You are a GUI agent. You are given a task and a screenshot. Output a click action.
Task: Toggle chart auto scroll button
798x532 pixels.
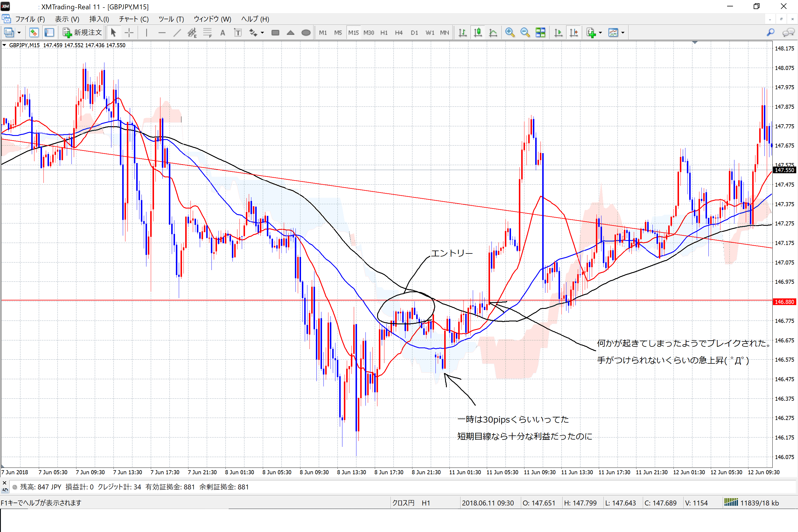click(558, 33)
